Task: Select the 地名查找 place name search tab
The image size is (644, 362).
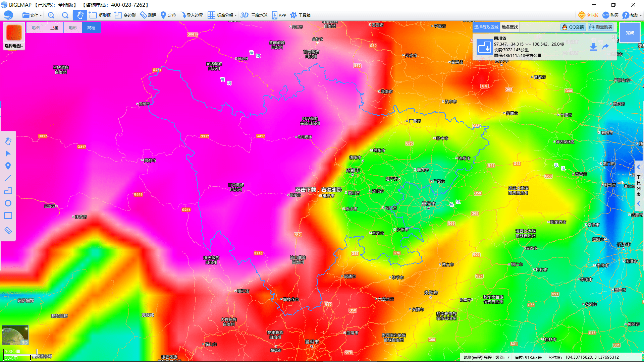Action: point(510,27)
